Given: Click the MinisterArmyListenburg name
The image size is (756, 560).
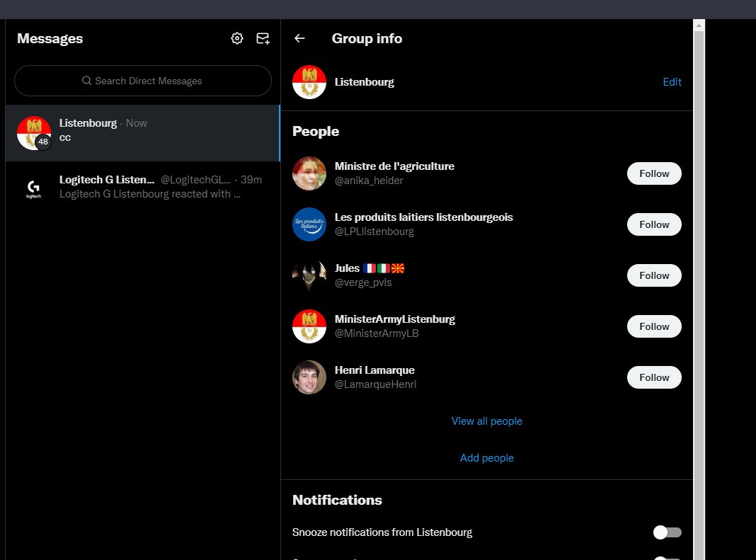Looking at the screenshot, I should coord(395,319).
